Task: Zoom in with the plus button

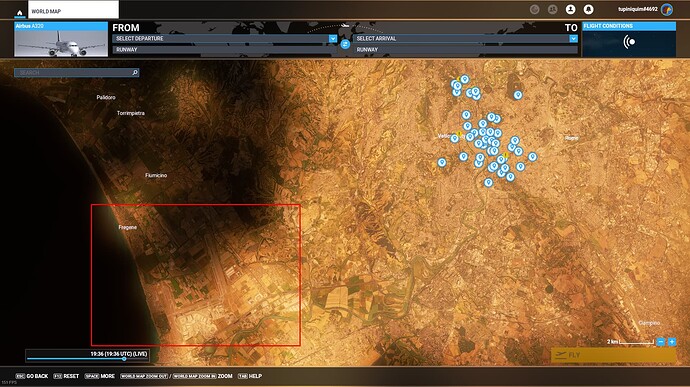Action: click(x=672, y=342)
